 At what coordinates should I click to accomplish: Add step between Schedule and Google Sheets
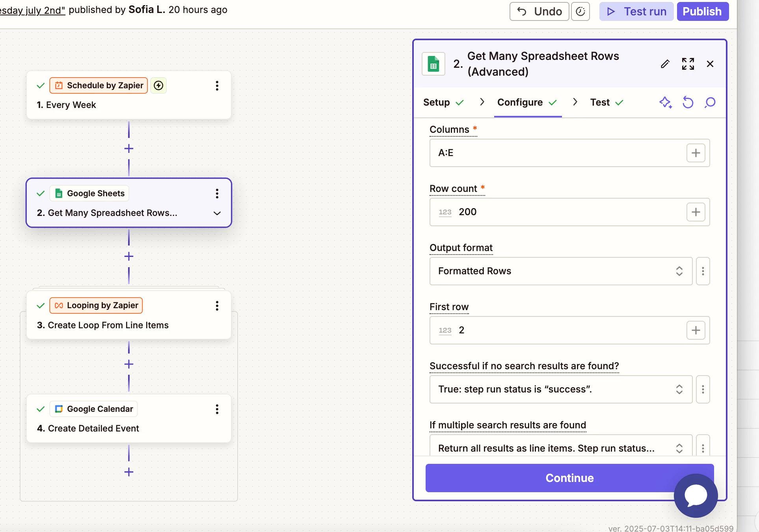pos(129,149)
